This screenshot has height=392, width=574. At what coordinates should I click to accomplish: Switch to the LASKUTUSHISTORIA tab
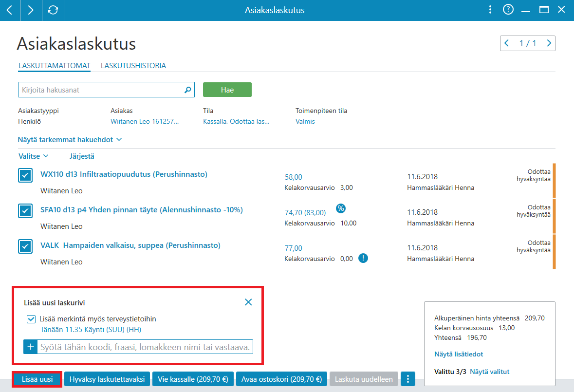coord(133,66)
